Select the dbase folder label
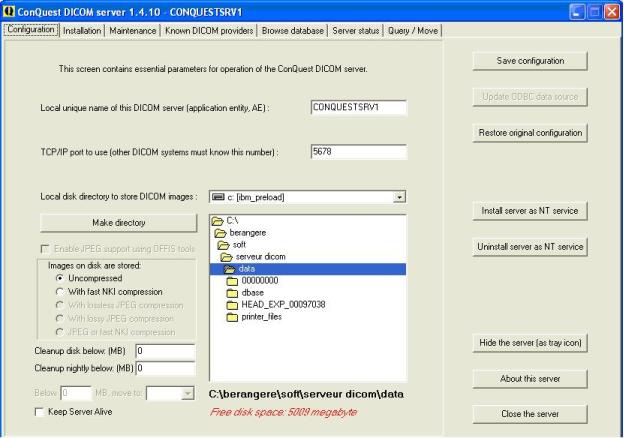 click(253, 293)
